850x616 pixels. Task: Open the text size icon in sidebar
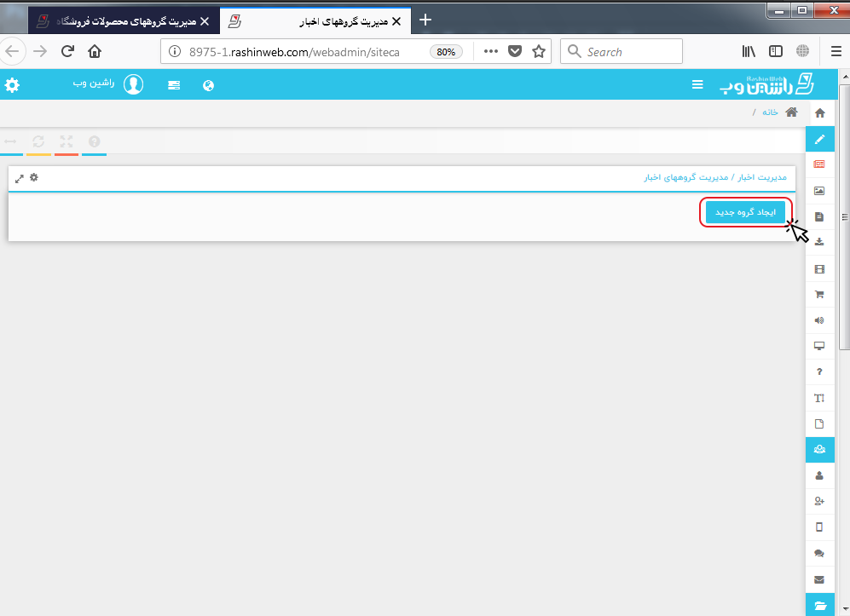(819, 398)
